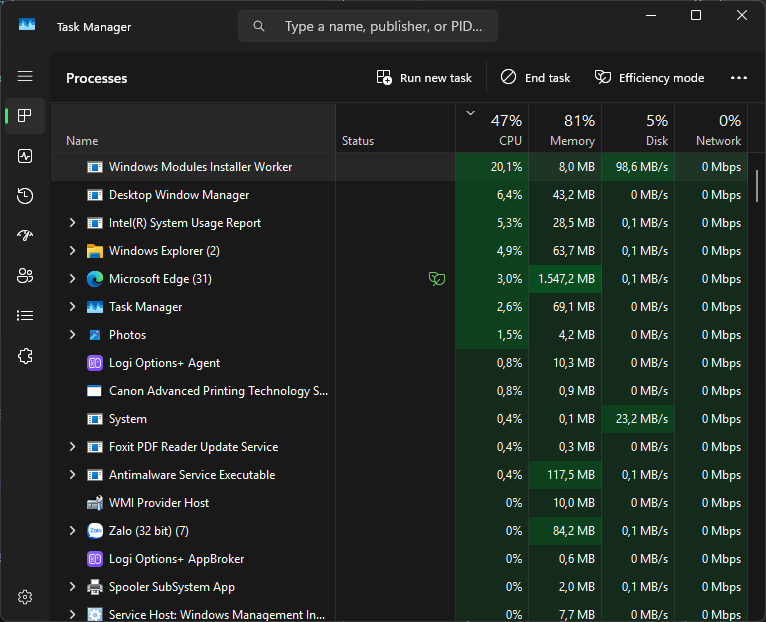The width and height of the screenshot is (766, 622).
Task: Open the Startup apps page icon
Action: (25, 236)
